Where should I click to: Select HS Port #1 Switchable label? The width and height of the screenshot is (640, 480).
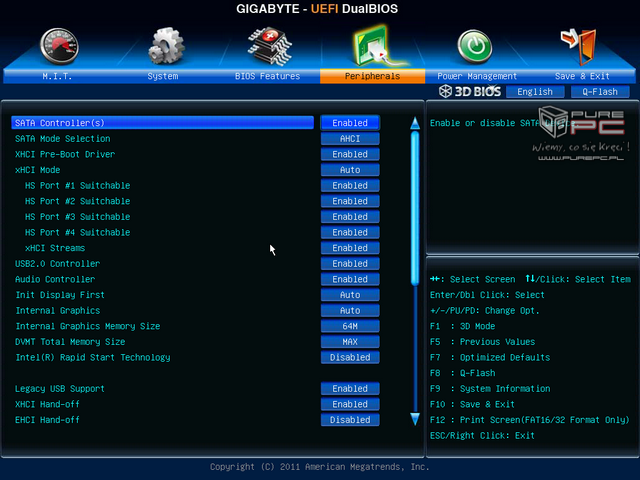click(78, 185)
